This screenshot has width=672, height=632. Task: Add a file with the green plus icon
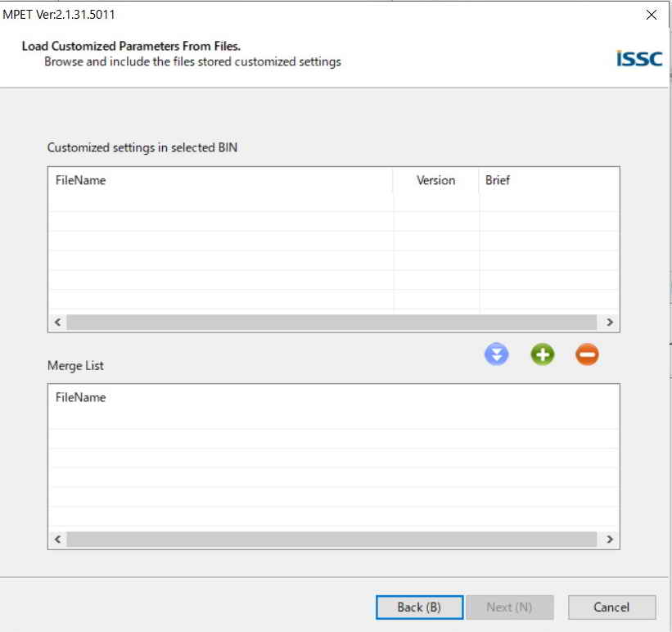[x=543, y=354]
